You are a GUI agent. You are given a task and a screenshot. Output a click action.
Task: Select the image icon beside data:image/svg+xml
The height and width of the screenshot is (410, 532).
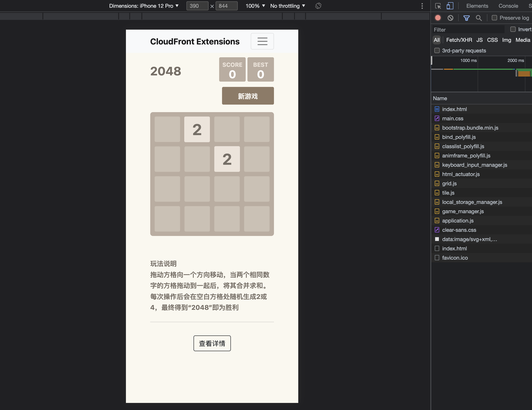point(437,239)
